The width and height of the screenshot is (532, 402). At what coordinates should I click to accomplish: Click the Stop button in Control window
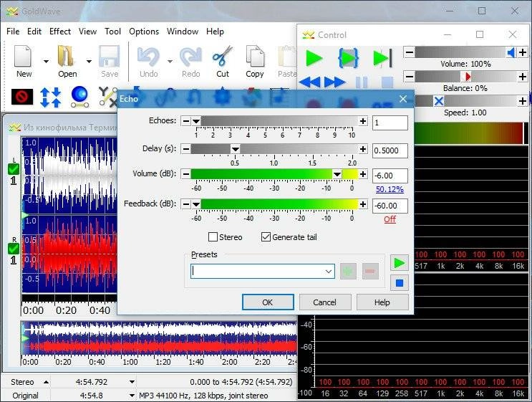(387, 82)
